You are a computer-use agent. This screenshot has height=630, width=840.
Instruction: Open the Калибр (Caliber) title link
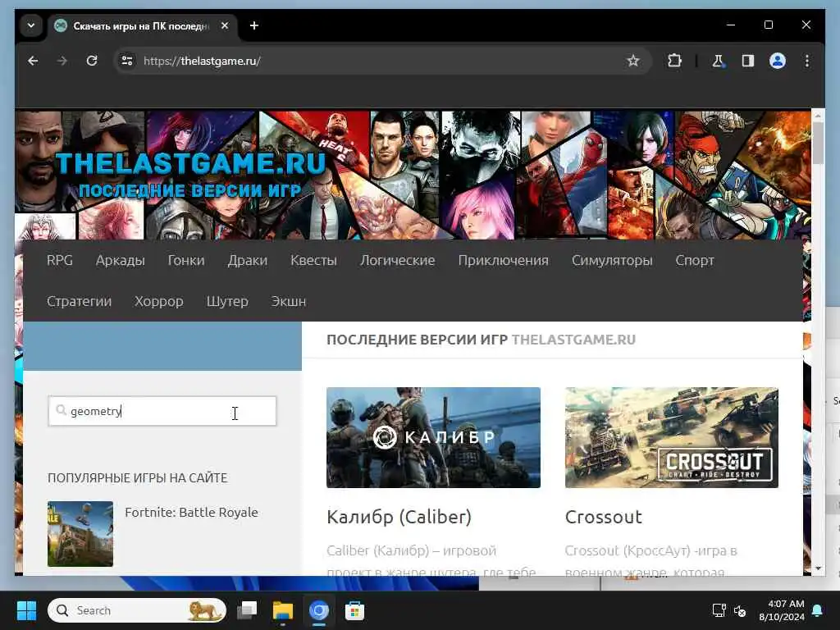point(399,517)
